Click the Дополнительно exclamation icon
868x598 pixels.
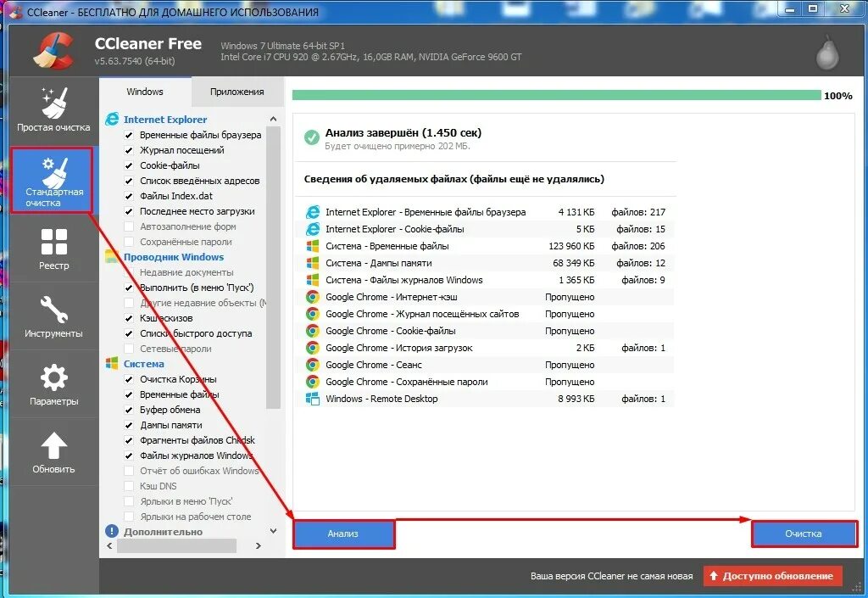pyautogui.click(x=112, y=531)
